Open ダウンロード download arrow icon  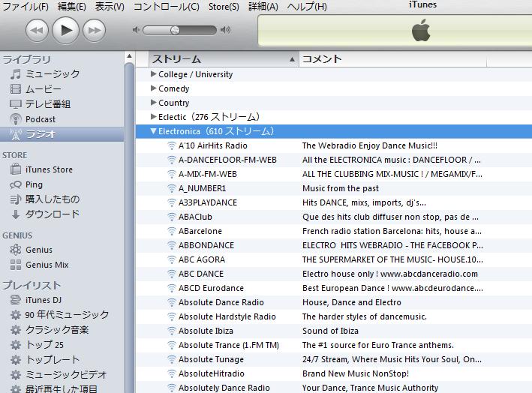coord(16,214)
